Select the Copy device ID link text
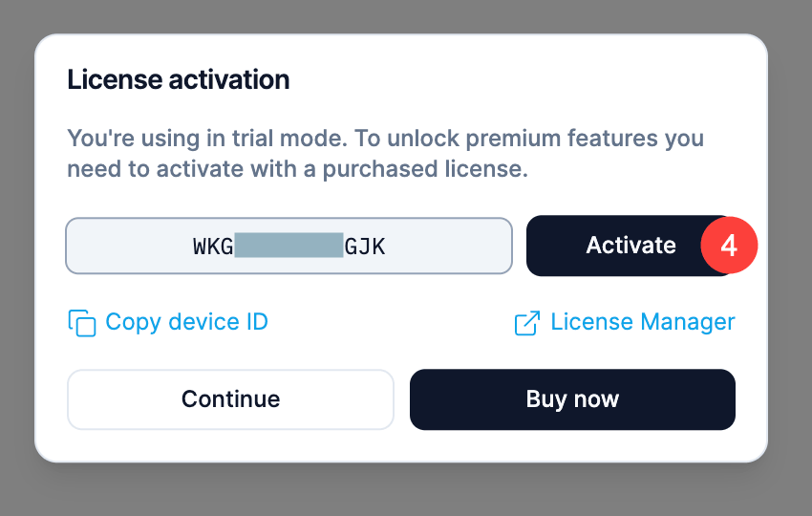812x516 pixels. pyautogui.click(x=186, y=322)
